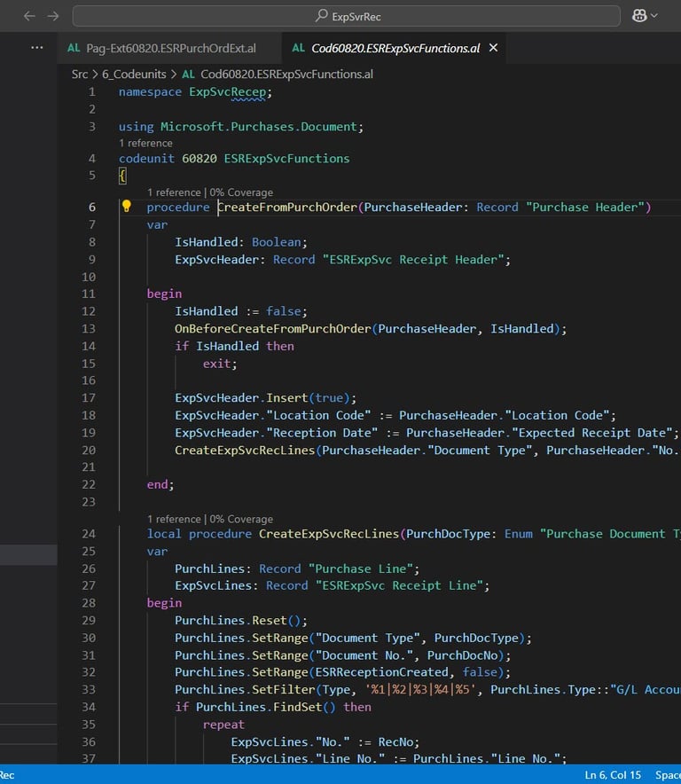Place cursor on OnBeforeCreateFromPurchOrder call
Image resolution: width=681 pixels, height=784 pixels.
click(272, 328)
